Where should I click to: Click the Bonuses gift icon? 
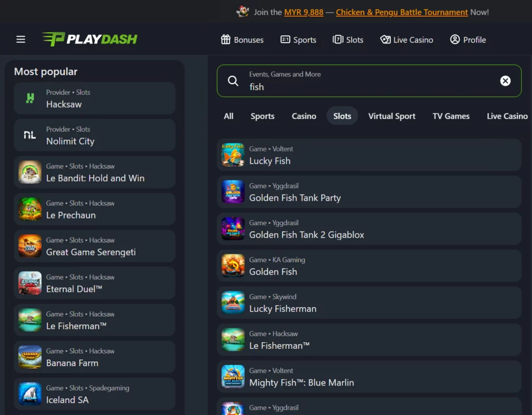point(225,40)
